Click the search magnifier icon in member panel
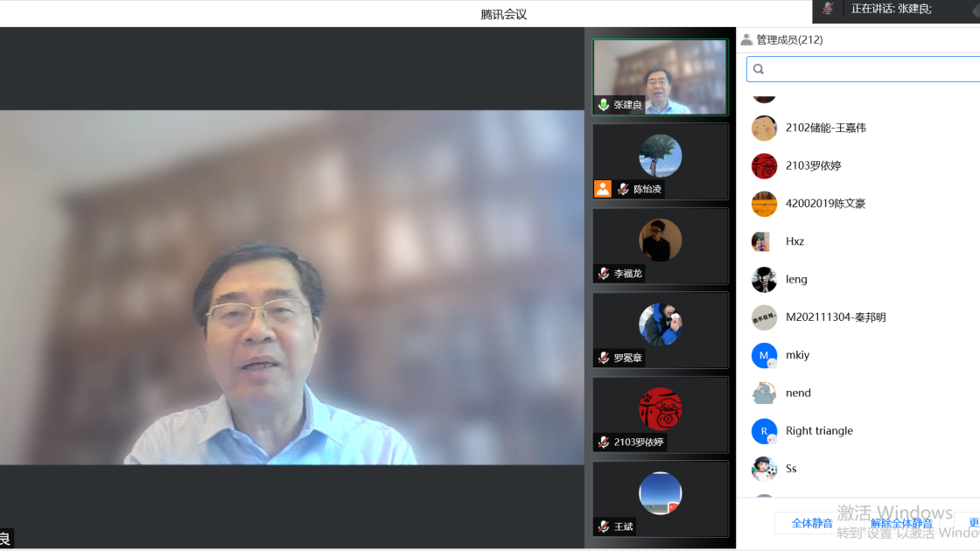 (758, 69)
